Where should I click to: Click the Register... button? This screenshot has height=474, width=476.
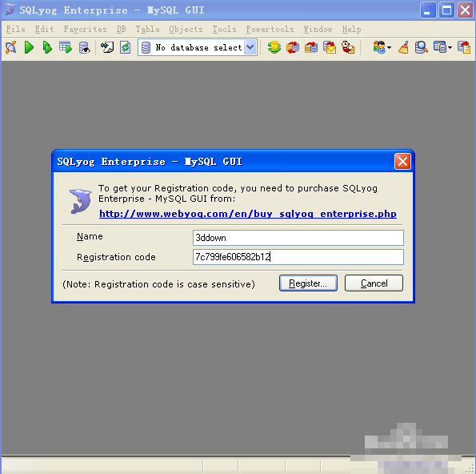[308, 283]
